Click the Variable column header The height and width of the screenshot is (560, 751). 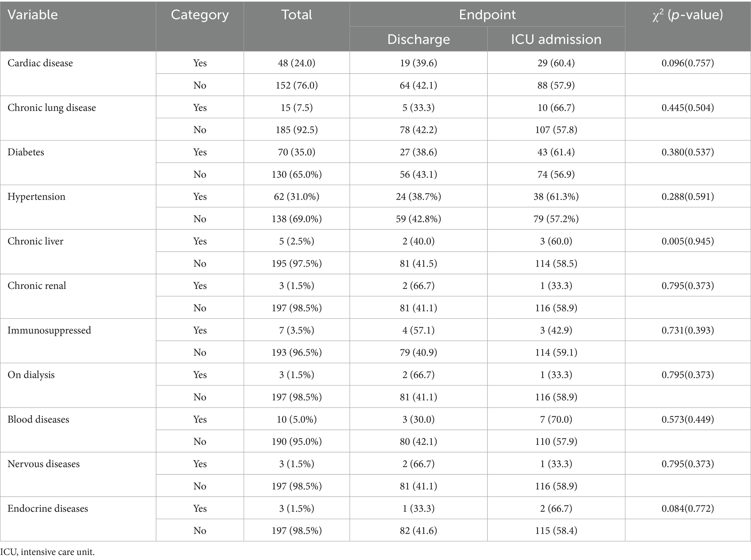click(x=33, y=15)
